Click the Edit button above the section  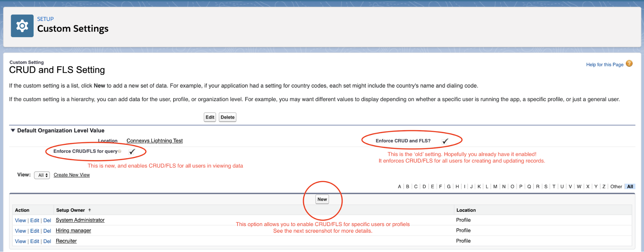(x=210, y=117)
